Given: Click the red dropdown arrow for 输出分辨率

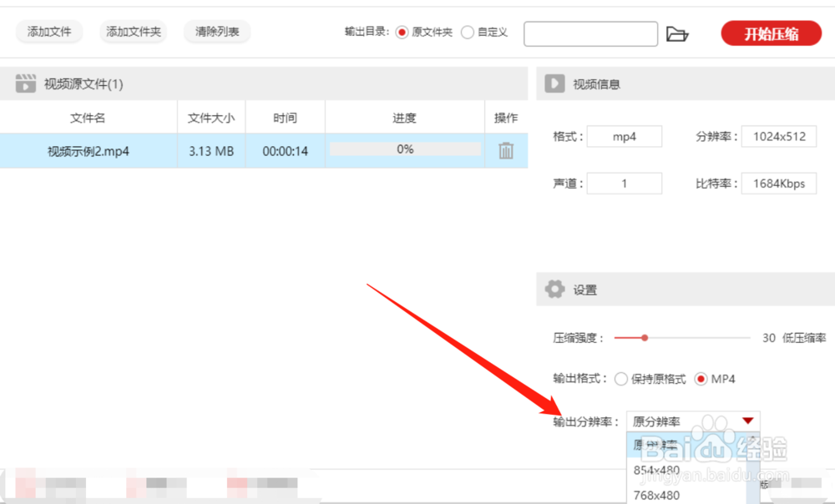Looking at the screenshot, I should point(749,421).
